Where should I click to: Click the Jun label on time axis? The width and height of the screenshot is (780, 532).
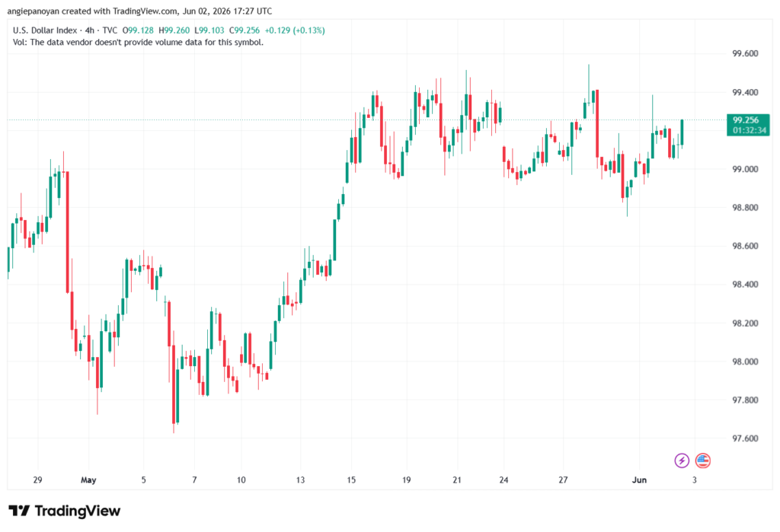pos(639,479)
